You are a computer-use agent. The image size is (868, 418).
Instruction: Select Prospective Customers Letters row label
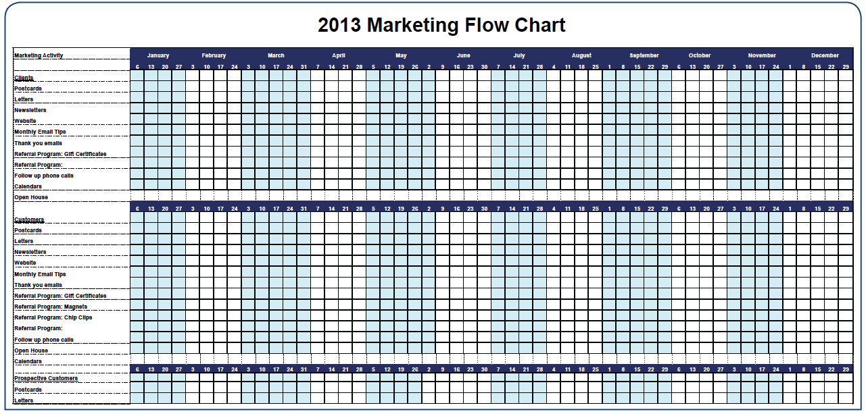[x=24, y=400]
